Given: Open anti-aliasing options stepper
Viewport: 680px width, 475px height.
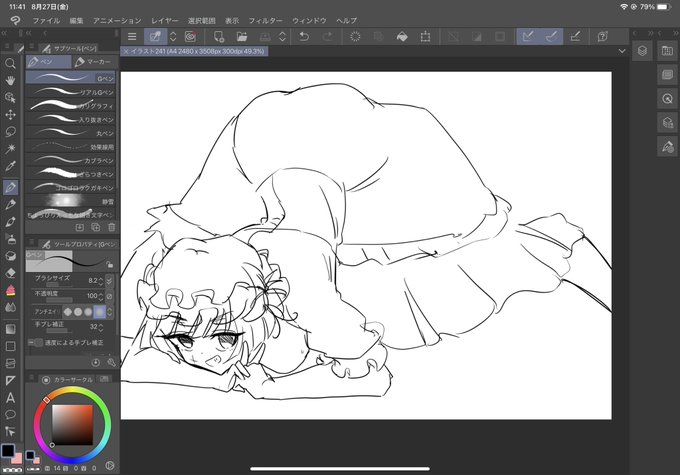Looking at the screenshot, I should [x=110, y=311].
